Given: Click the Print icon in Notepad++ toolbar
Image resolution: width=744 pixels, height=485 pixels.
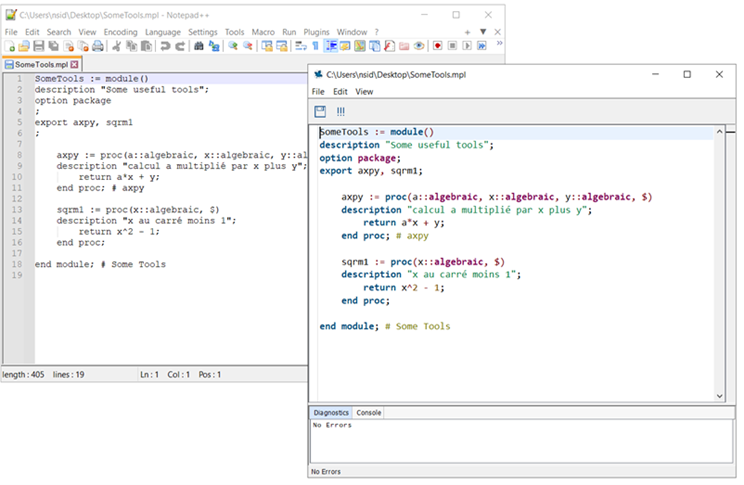Looking at the screenshot, I should pos(98,46).
